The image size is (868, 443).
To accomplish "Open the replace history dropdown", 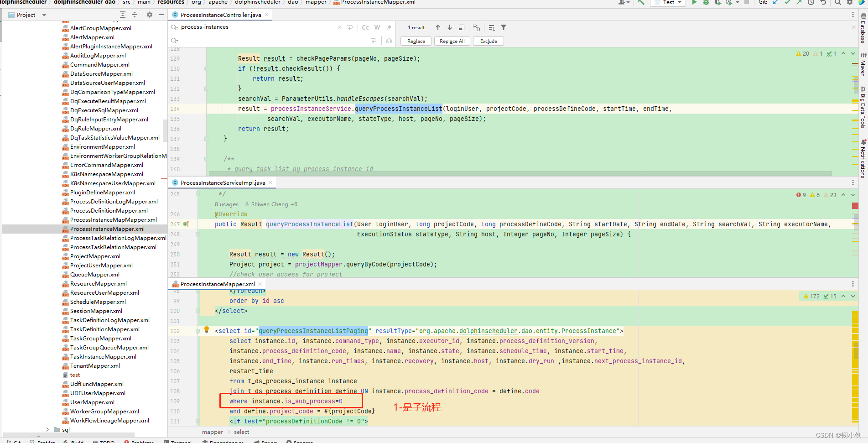I will [x=174, y=41].
